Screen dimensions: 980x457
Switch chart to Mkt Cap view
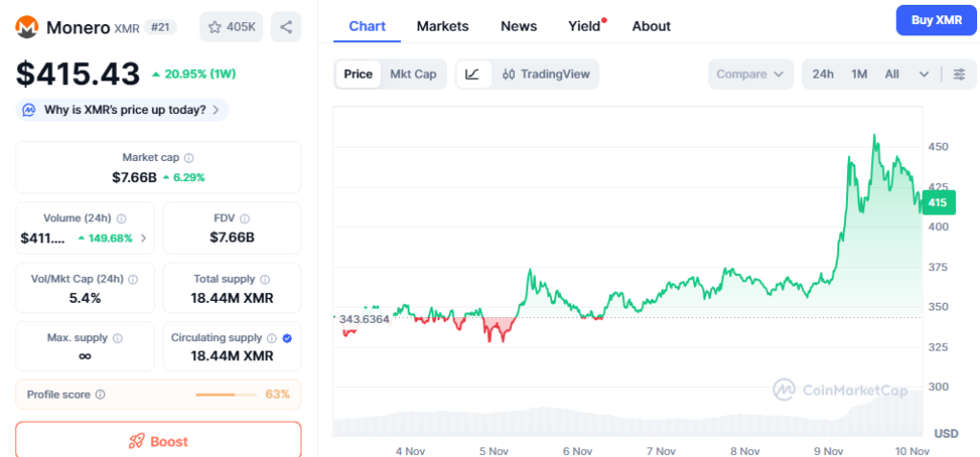[412, 74]
